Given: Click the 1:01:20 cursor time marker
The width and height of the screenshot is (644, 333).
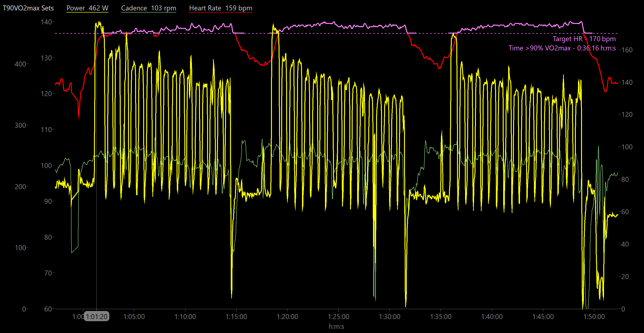Looking at the screenshot, I should tap(97, 316).
